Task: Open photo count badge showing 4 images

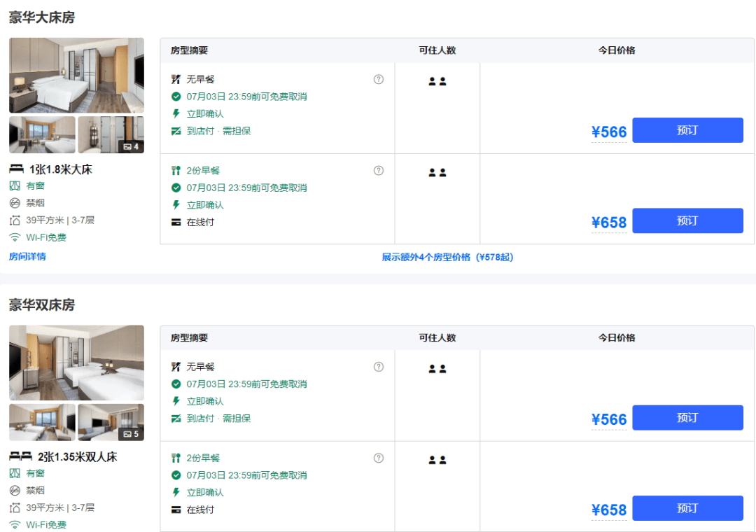Action: [x=131, y=146]
